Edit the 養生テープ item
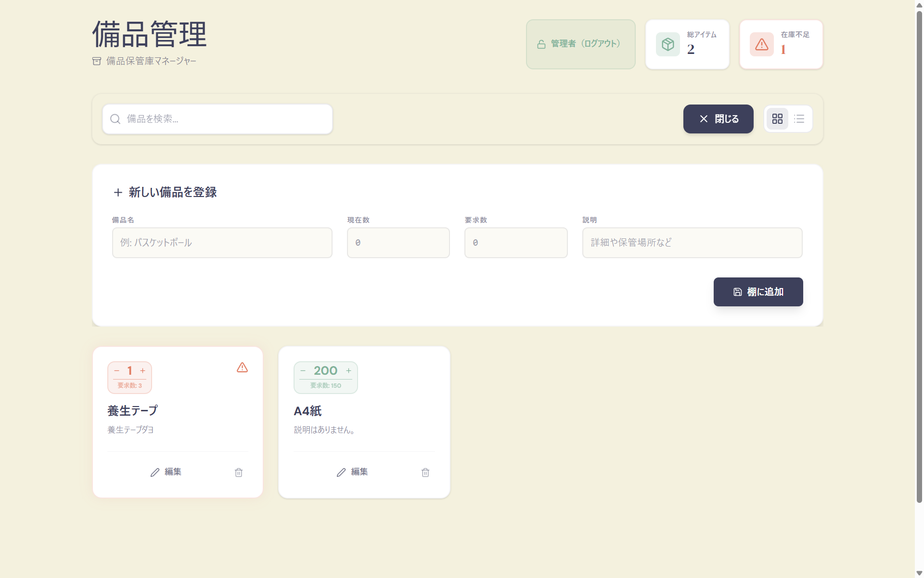This screenshot has height=578, width=924. coord(166,472)
